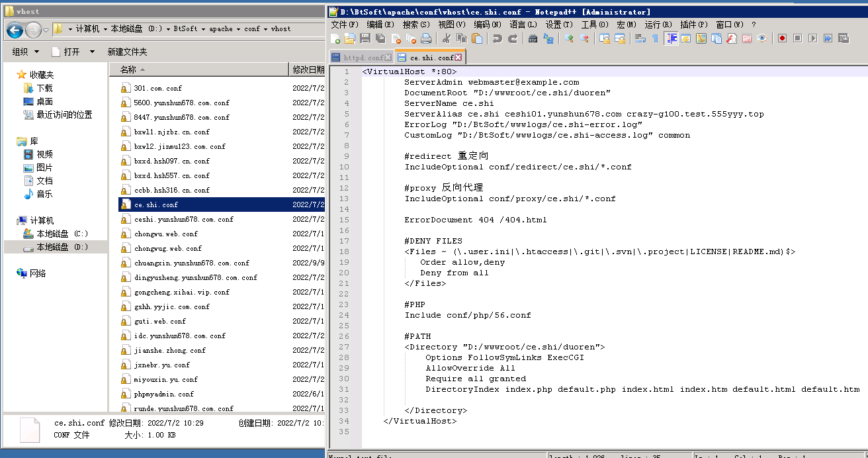
Task: Switch to the httpd.conf tab
Action: [x=361, y=58]
